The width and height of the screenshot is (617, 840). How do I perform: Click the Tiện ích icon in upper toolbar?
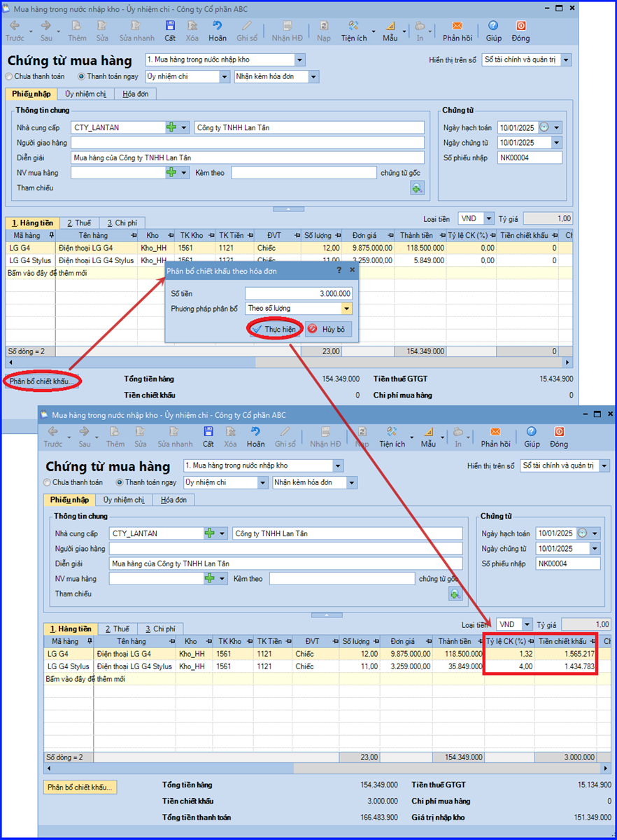(354, 28)
